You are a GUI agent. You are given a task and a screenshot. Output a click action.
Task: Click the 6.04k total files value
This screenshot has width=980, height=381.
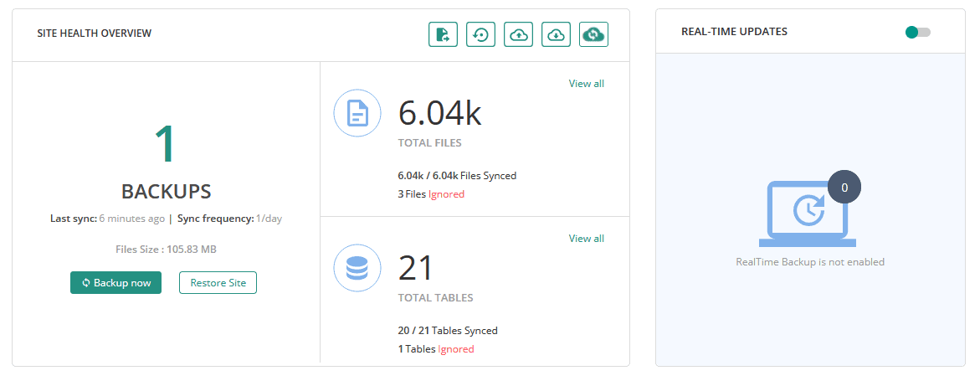pyautogui.click(x=440, y=113)
